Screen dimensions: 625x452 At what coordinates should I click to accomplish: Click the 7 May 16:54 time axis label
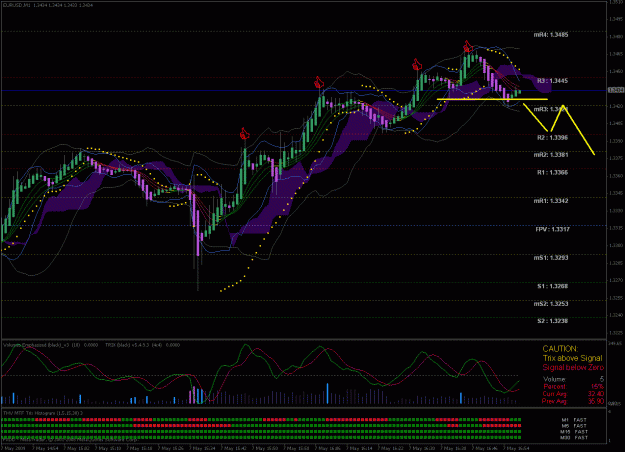point(518,448)
